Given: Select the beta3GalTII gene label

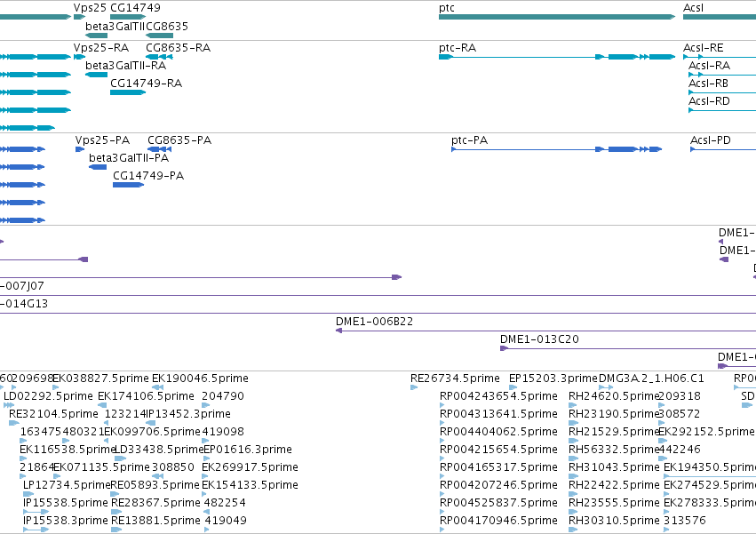Looking at the screenshot, I should 115,26.
